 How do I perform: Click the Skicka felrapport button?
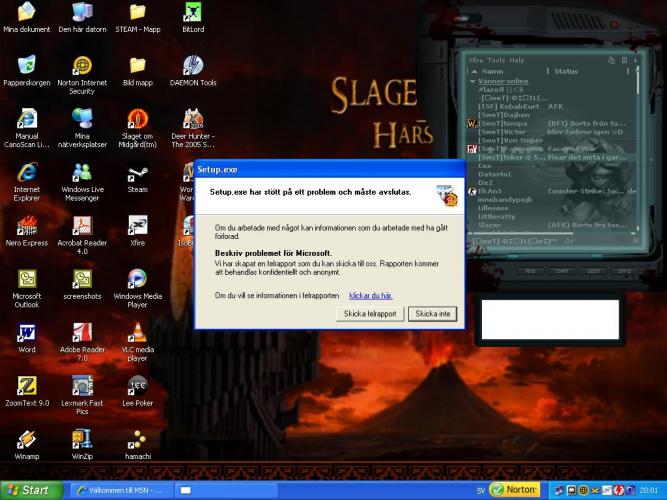(370, 314)
